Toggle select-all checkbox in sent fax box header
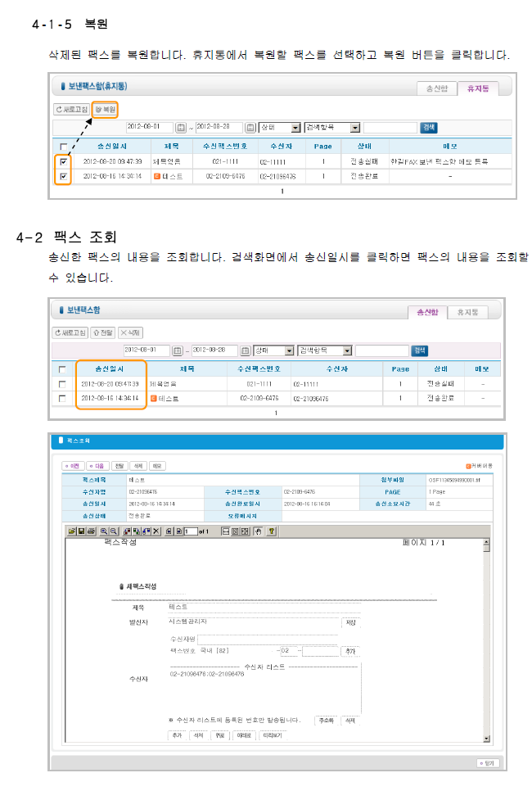532x791 pixels. (62, 369)
